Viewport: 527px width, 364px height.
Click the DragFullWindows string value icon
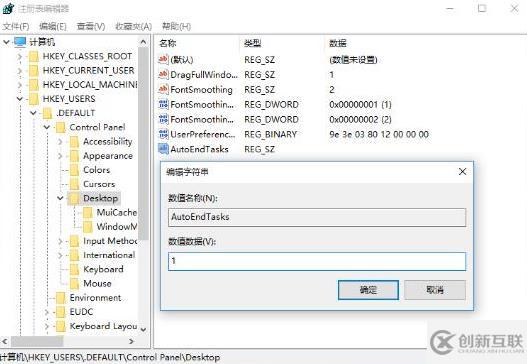click(x=163, y=74)
